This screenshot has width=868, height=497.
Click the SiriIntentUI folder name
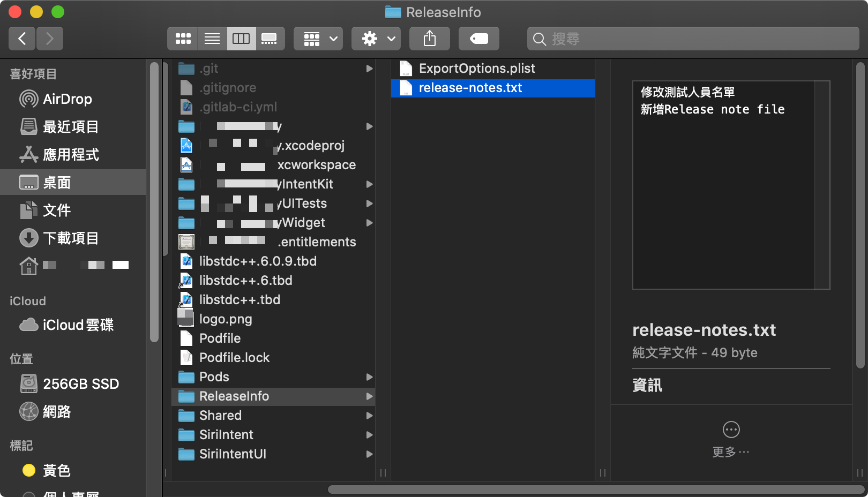tap(233, 454)
